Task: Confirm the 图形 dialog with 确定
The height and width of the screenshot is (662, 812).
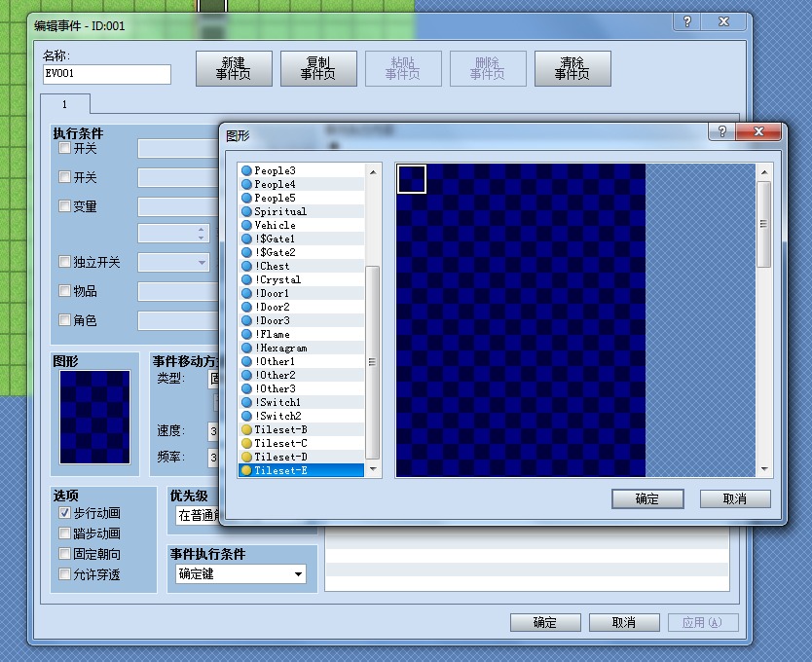Action: click(647, 498)
